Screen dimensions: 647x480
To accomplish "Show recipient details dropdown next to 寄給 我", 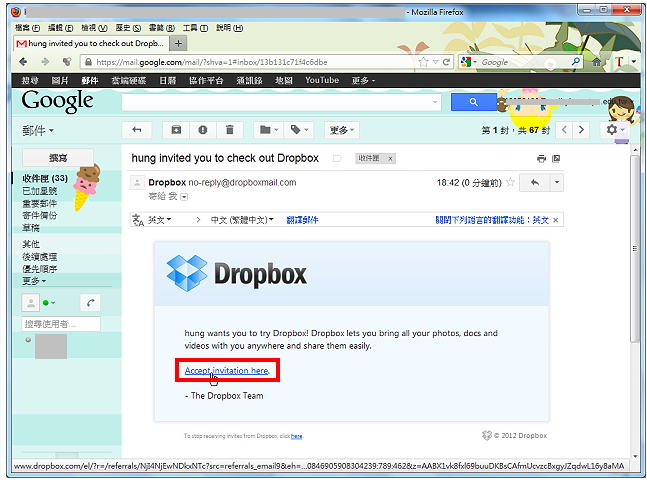I will point(184,197).
